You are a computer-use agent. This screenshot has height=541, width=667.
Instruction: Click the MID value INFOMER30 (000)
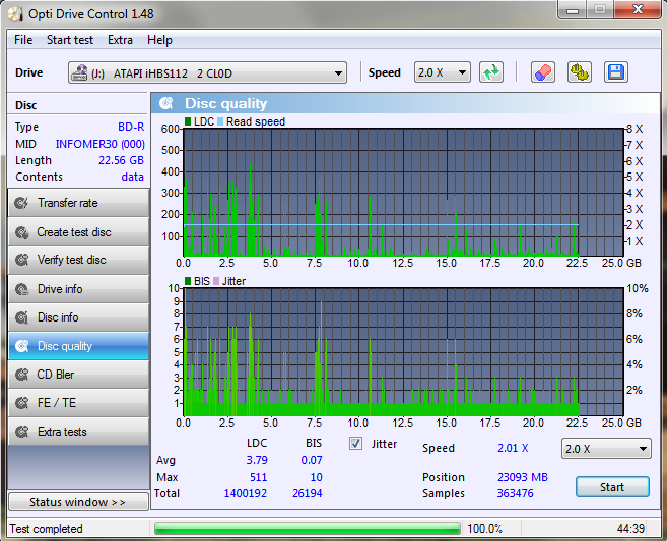[x=100, y=144]
